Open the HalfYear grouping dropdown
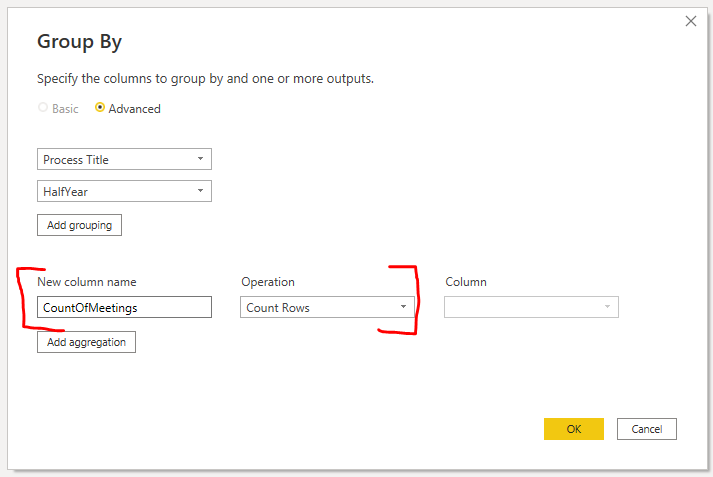Image resolution: width=713 pixels, height=477 pixels. coord(124,191)
